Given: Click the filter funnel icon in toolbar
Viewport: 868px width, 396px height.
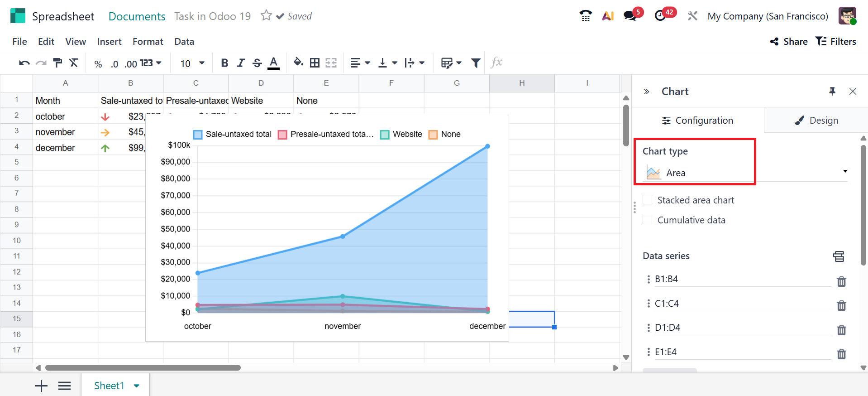Looking at the screenshot, I should tap(476, 63).
